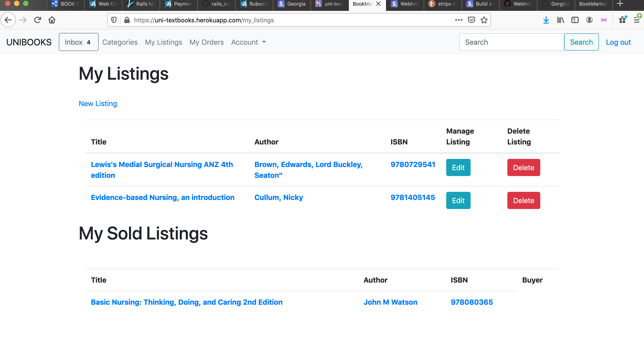Switch to the Georgia browser tab
644x339 pixels.
click(292, 4)
